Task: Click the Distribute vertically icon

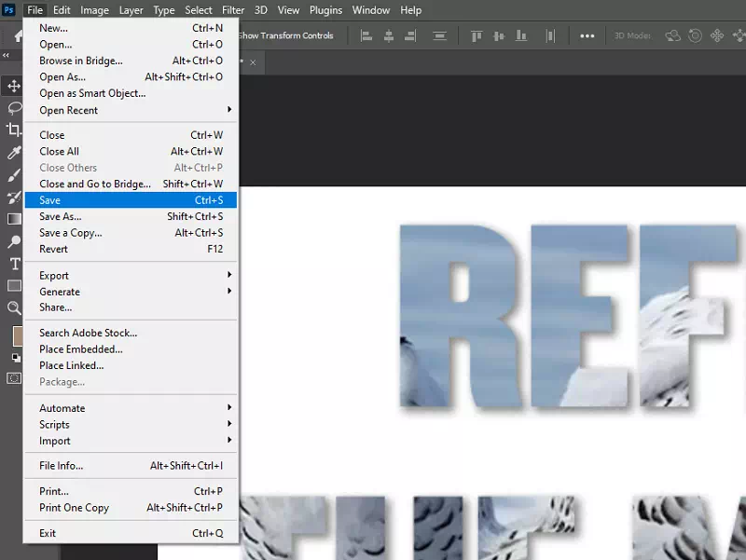Action: click(x=439, y=35)
